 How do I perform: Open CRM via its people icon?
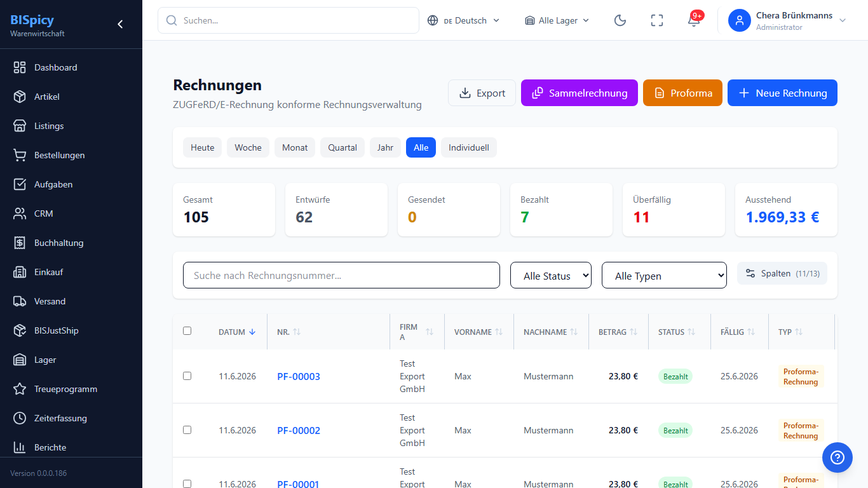(20, 213)
